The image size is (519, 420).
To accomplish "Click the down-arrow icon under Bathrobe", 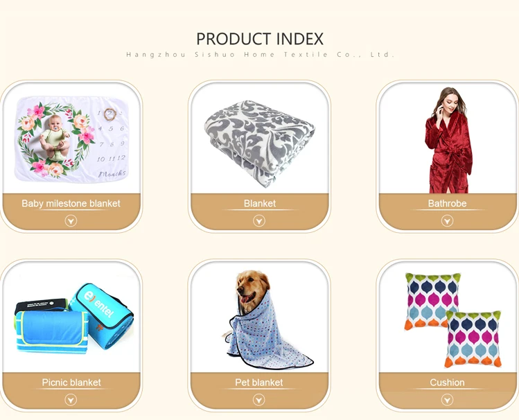I will (x=447, y=221).
